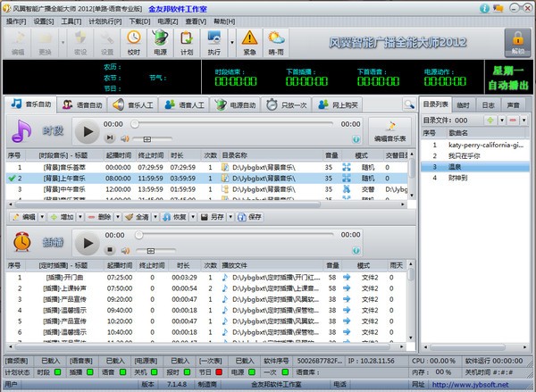Switch to the 日志 tab in right panel
This screenshot has height=392, width=536.
point(488,105)
